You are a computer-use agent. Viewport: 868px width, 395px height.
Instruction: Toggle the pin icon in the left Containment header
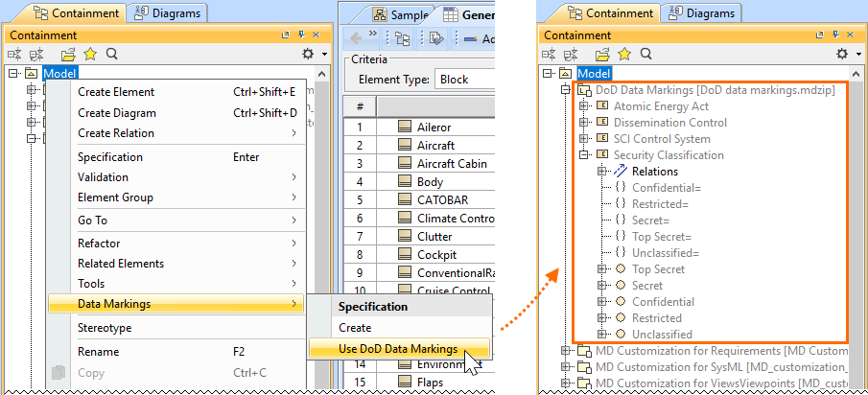(299, 35)
